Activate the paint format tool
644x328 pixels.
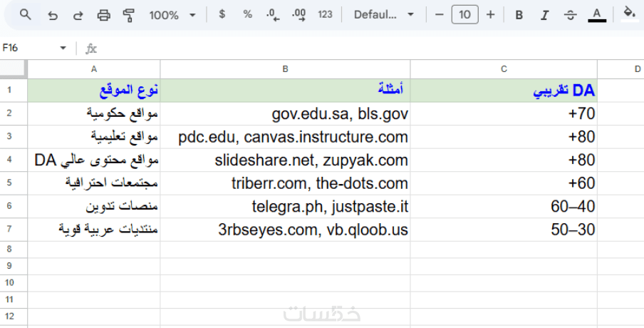(x=129, y=15)
